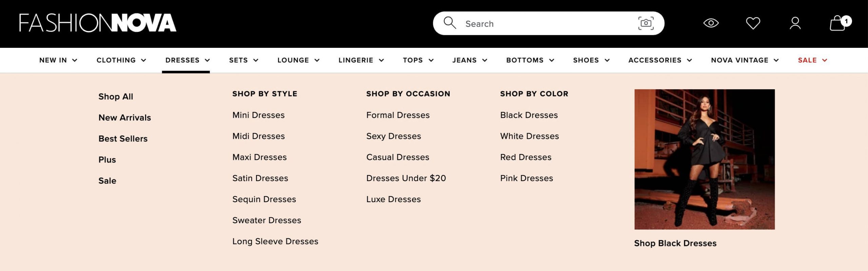Screen dimensions: 868x271
Task: Go to Mini Dresses link
Action: [x=258, y=115]
